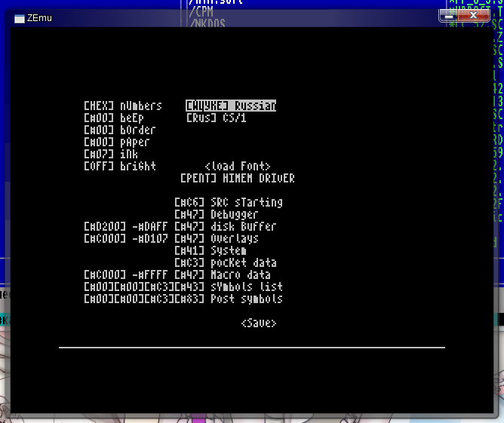Click the Save button

point(259,323)
